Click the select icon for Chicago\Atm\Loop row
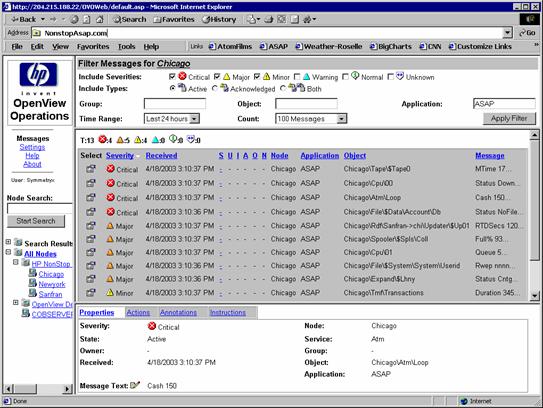The image size is (543, 408). pyautogui.click(x=91, y=197)
